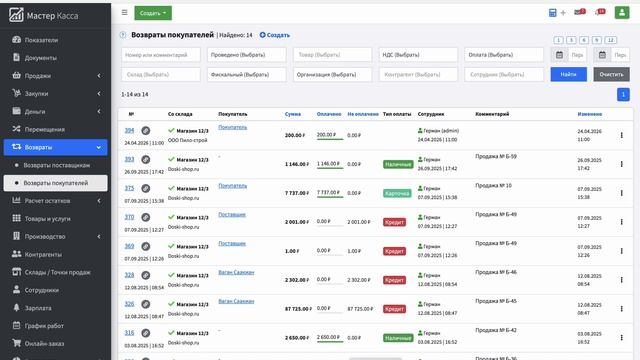Open the Организация (Выбрать) dropdown
The width and height of the screenshot is (640, 360).
(x=332, y=75)
